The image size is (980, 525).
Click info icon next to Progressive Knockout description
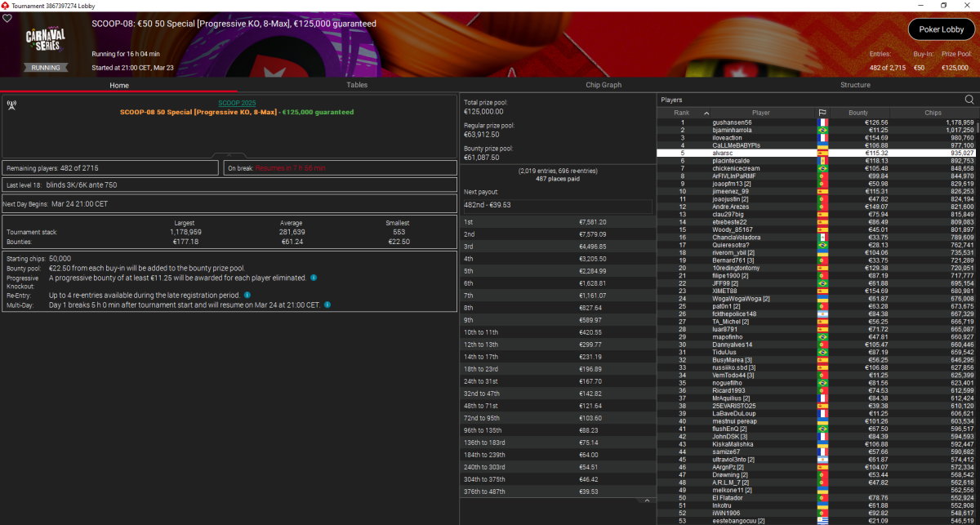tap(314, 278)
